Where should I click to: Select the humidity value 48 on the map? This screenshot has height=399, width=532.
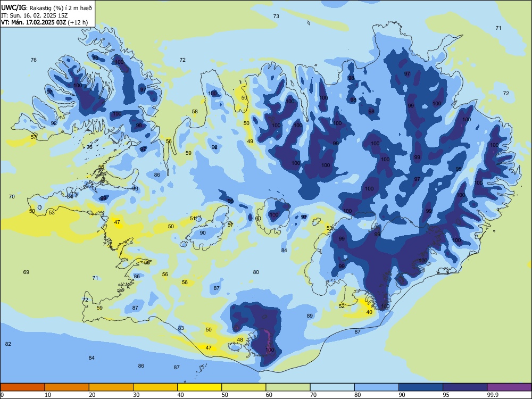240,339
